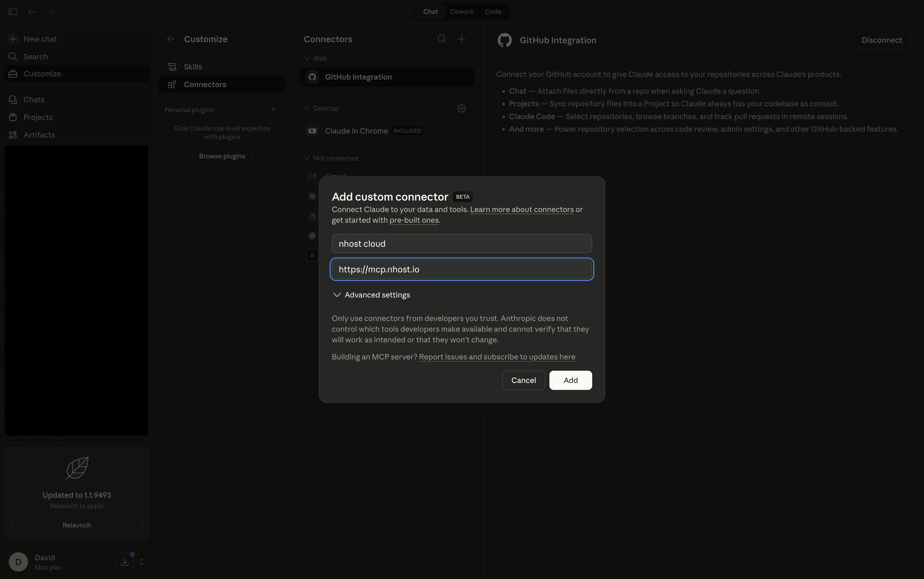Screen dimensions: 924x579
Task: Select the GitHub Integration connector
Action: pyautogui.click(x=357, y=77)
